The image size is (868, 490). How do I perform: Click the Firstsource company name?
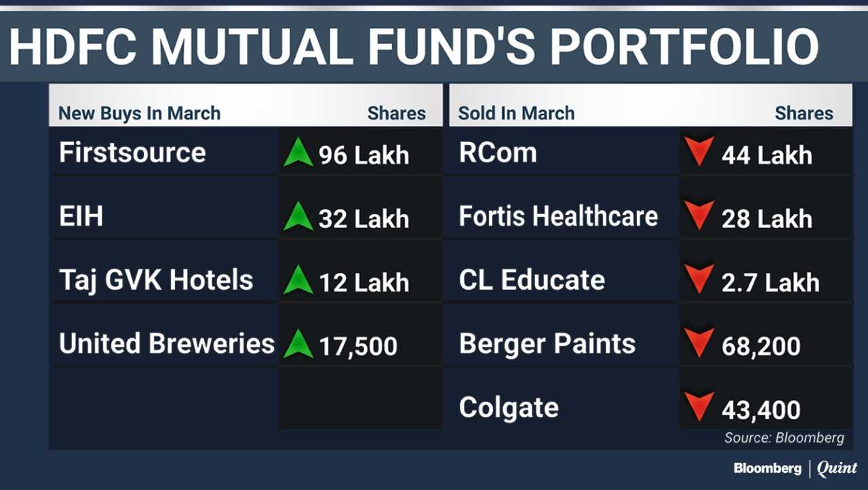coord(132,153)
